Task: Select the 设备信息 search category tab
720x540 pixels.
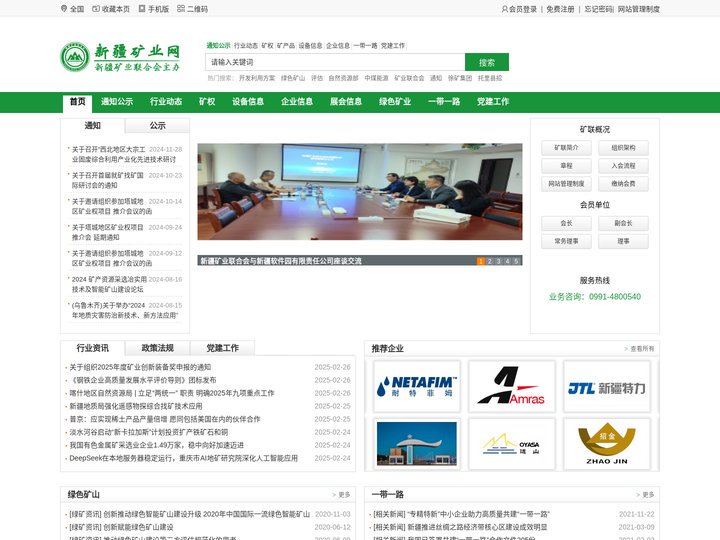Action: click(310, 45)
